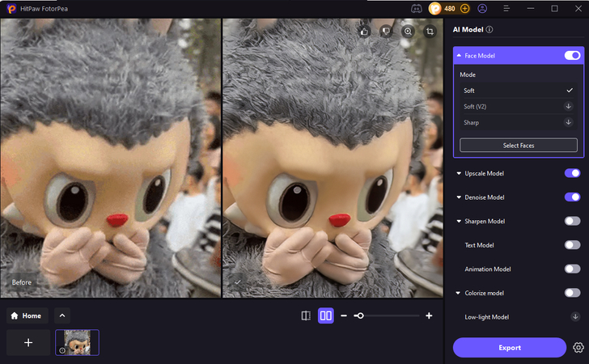The image size is (589, 364).
Task: Select the crop tool icon
Action: point(430,32)
